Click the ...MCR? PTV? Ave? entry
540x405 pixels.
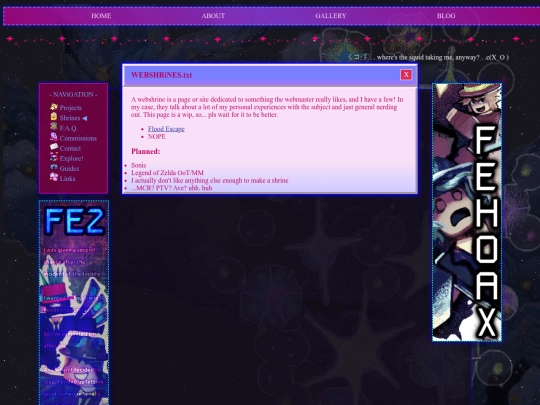[x=172, y=188]
